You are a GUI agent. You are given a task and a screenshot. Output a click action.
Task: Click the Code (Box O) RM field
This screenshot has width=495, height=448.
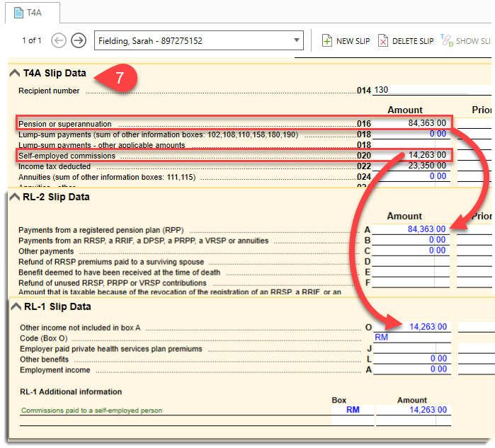tap(412, 338)
